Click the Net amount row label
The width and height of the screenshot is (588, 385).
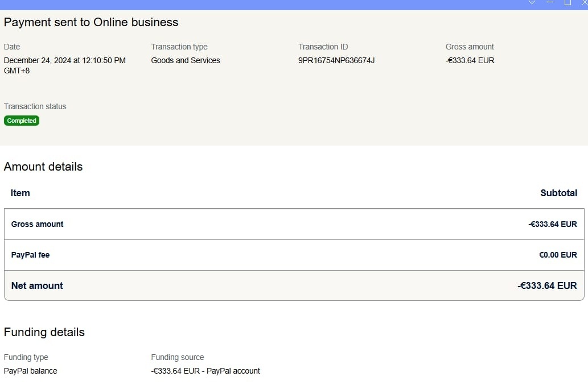[37, 285]
